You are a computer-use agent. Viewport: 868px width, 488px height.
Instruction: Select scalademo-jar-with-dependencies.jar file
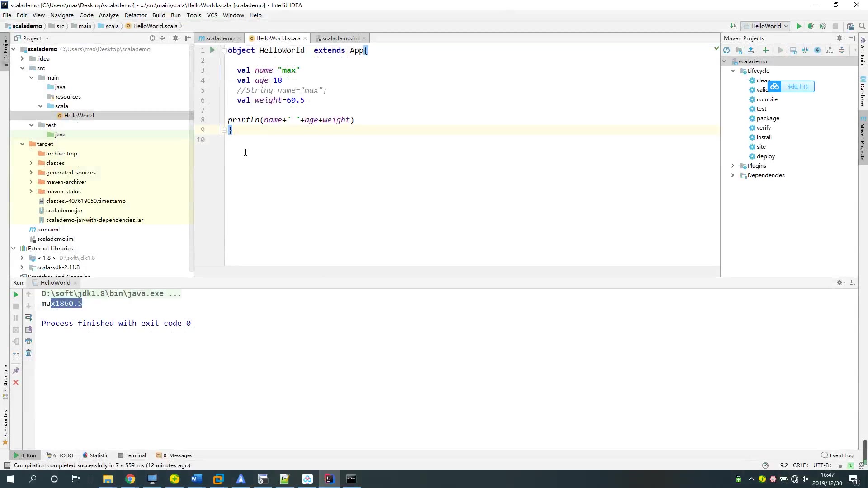(x=94, y=220)
